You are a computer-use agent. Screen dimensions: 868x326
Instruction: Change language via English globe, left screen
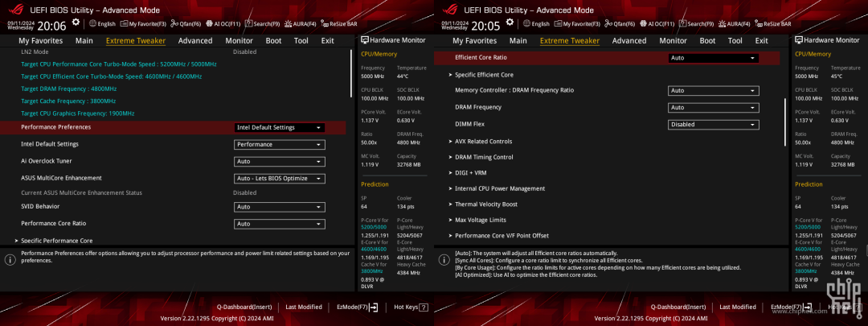click(102, 24)
